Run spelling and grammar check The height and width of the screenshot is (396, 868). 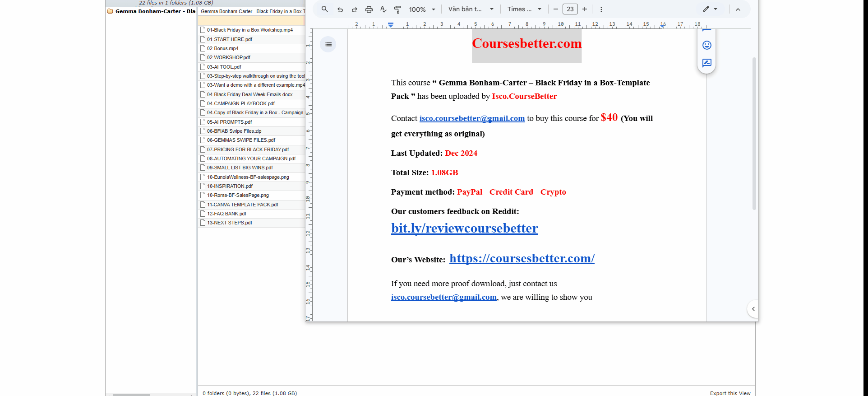[x=383, y=9]
